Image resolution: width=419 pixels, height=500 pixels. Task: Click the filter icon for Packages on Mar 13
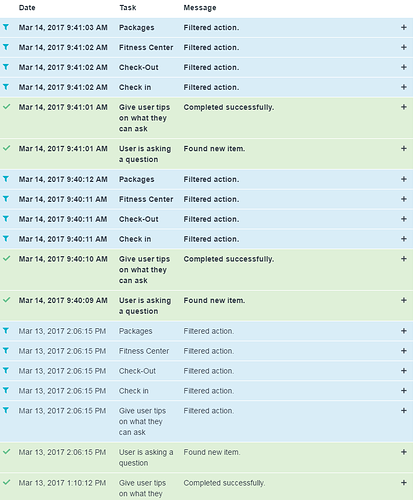tap(6, 330)
